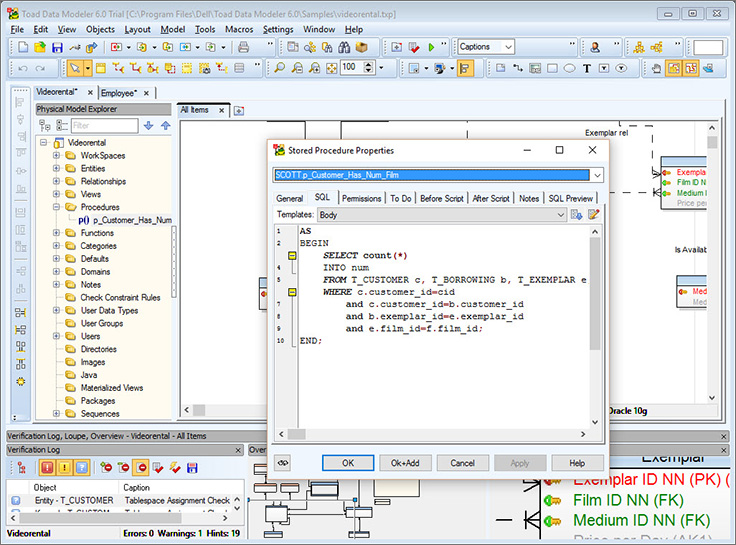Click the zoom value 100 field

pyautogui.click(x=352, y=68)
